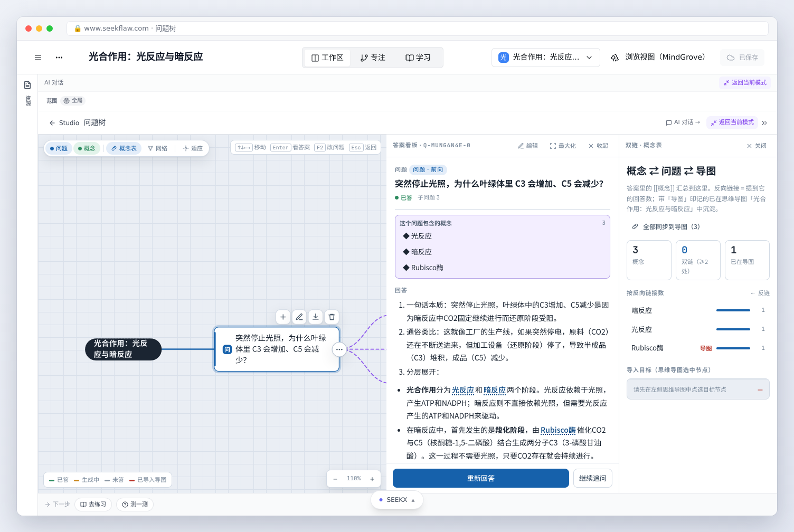Click the 继续追问 button
Screen dimensions: 794x532
(593, 478)
